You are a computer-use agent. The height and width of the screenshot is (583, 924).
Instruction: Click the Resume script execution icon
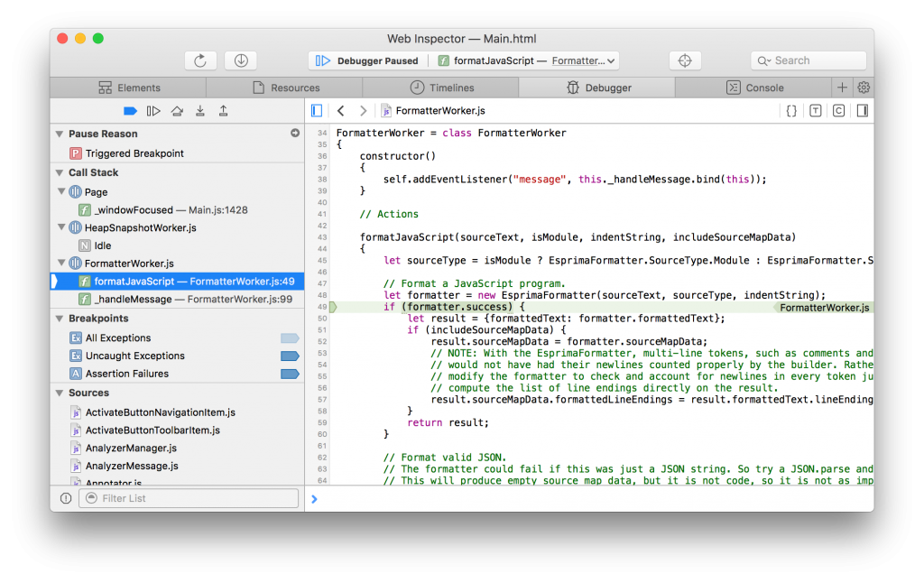click(153, 110)
